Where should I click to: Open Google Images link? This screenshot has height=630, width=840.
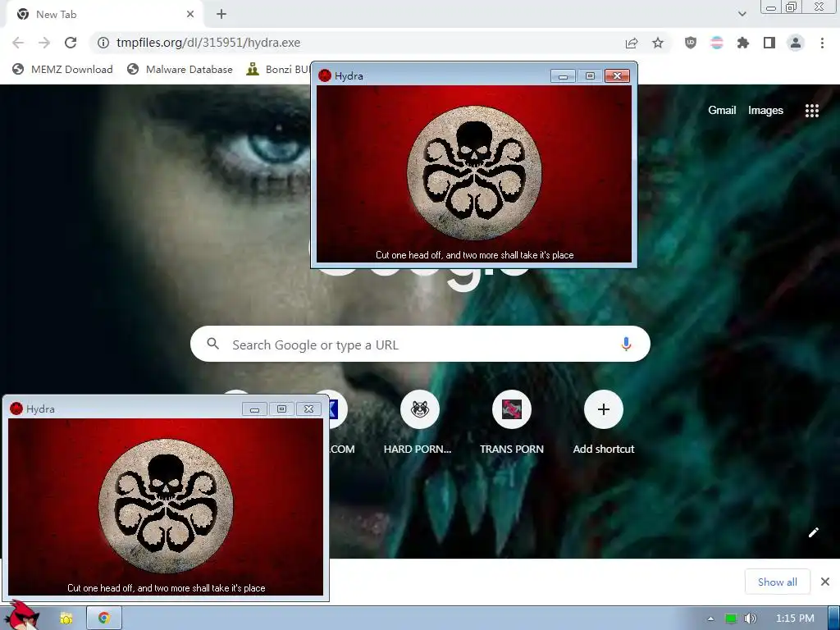pos(765,111)
